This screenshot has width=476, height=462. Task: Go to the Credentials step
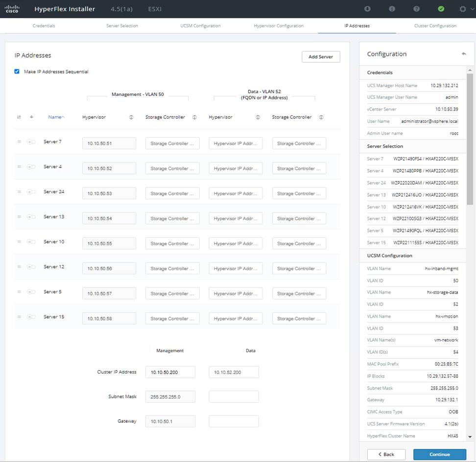(44, 26)
